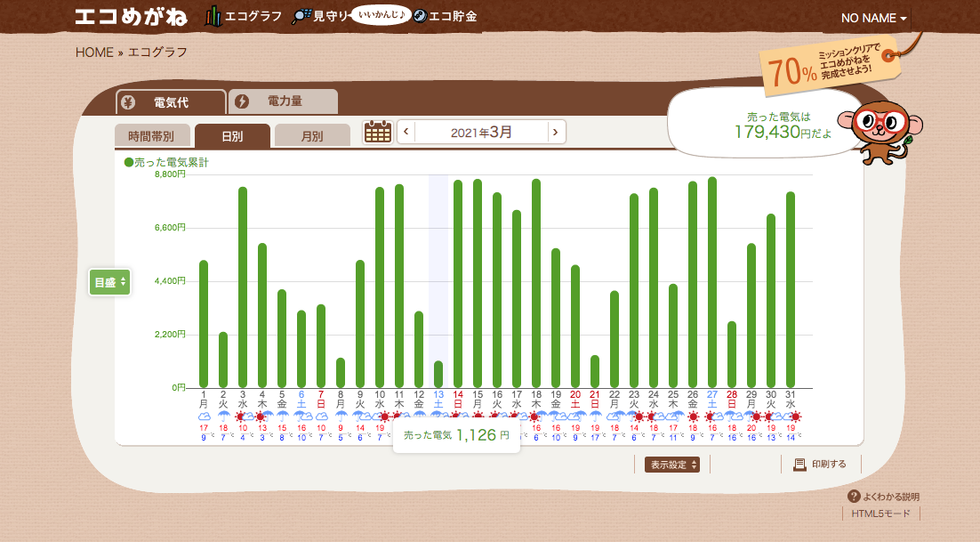Click the lightning icon on 電力量 tab
The image size is (980, 542).
point(242,101)
